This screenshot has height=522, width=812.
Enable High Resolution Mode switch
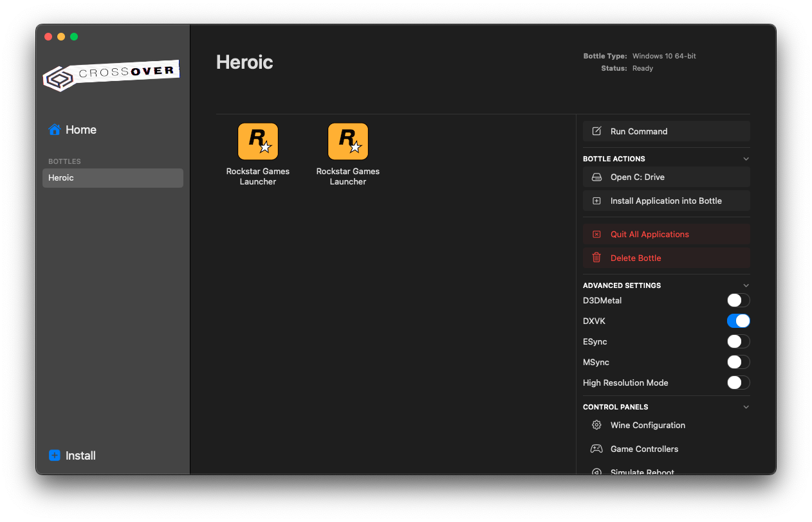coord(738,382)
